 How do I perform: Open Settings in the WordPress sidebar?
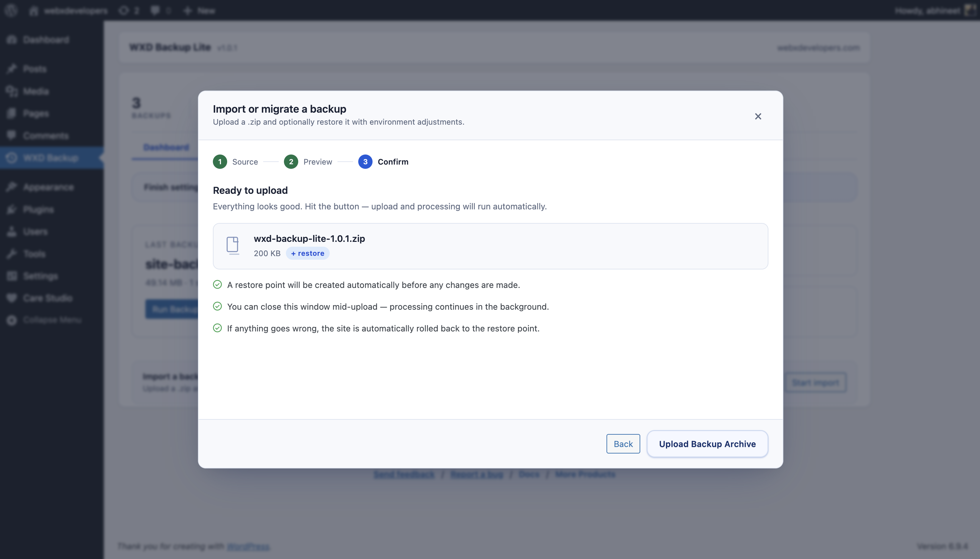(x=51, y=276)
